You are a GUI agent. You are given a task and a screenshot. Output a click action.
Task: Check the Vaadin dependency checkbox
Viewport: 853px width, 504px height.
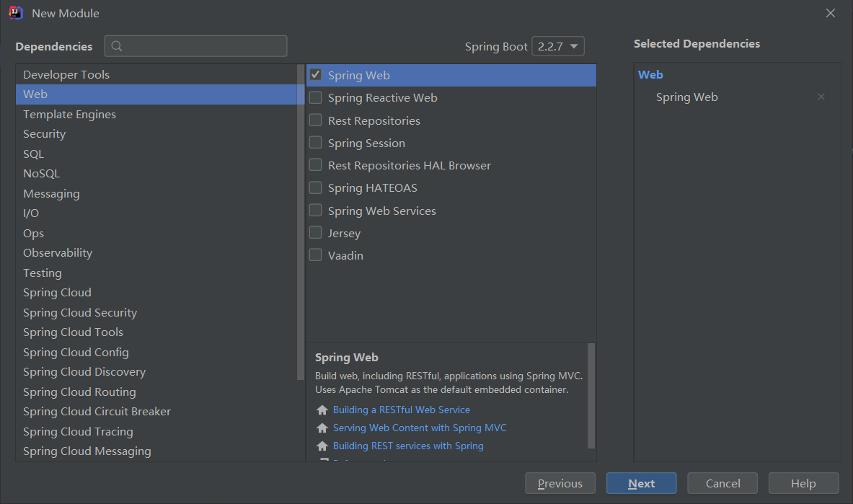316,255
